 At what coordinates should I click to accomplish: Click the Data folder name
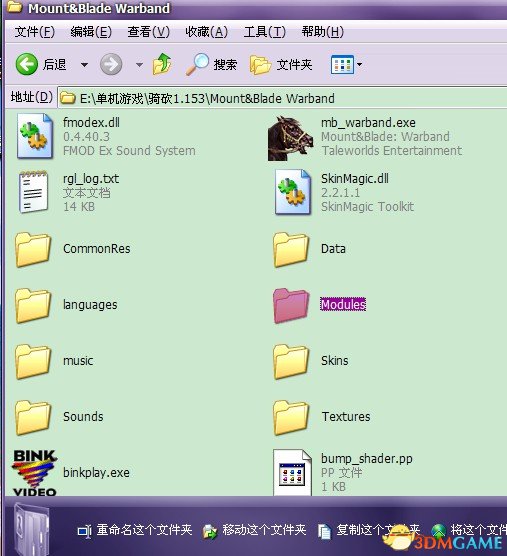(x=333, y=249)
